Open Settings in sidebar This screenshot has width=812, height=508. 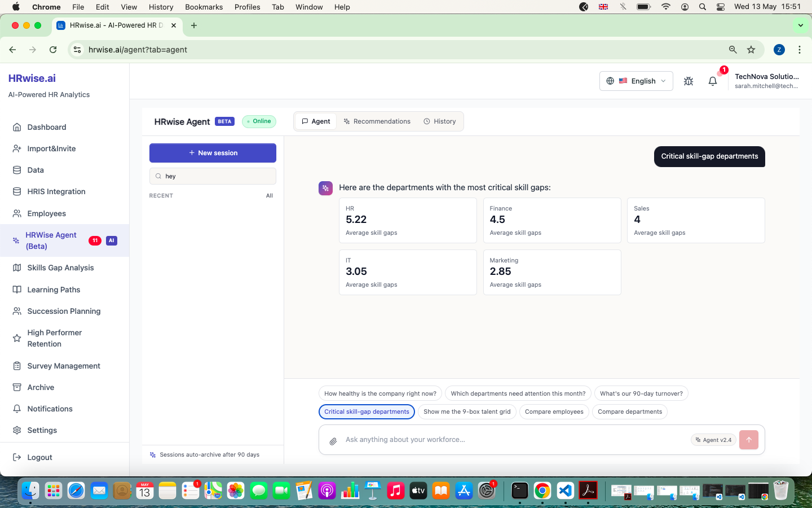pos(42,430)
